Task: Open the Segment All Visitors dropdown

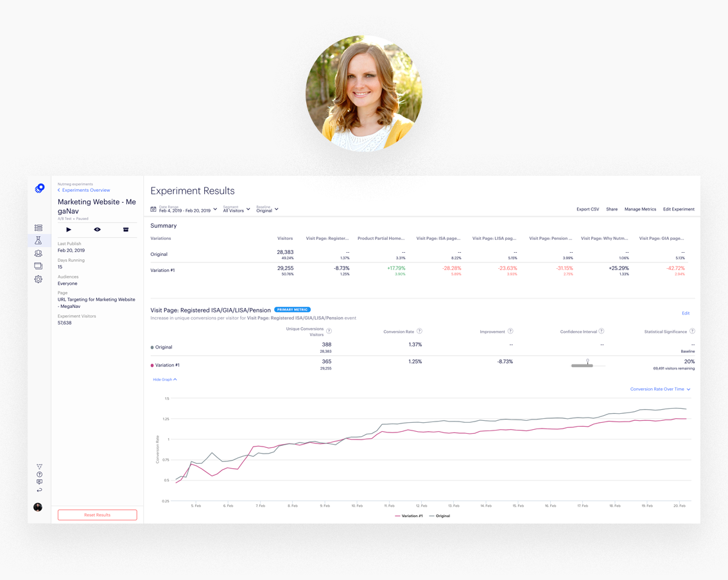Action: pos(236,209)
